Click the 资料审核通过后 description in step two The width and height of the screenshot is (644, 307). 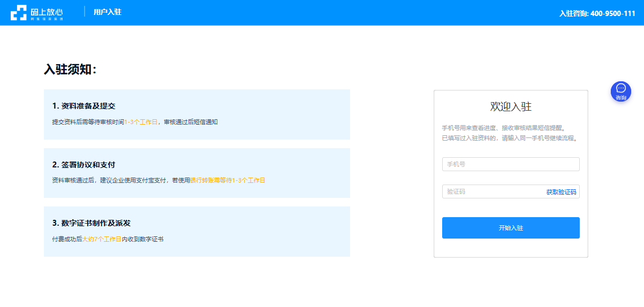tap(73, 180)
